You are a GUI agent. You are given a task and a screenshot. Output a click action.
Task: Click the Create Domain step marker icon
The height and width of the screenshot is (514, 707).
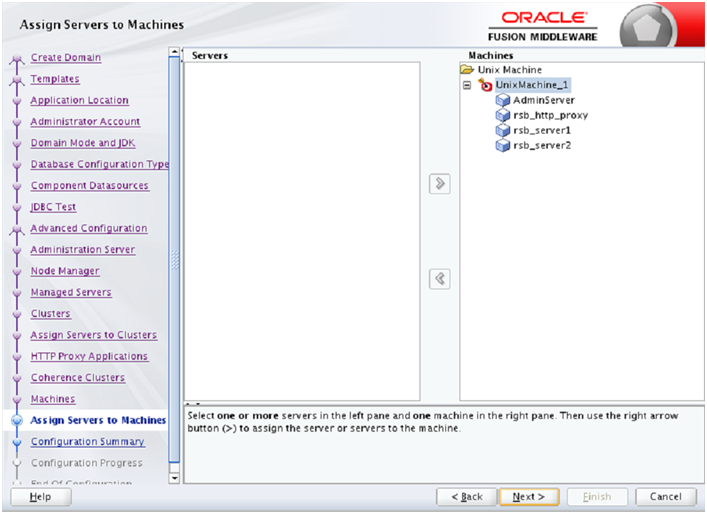17,59
